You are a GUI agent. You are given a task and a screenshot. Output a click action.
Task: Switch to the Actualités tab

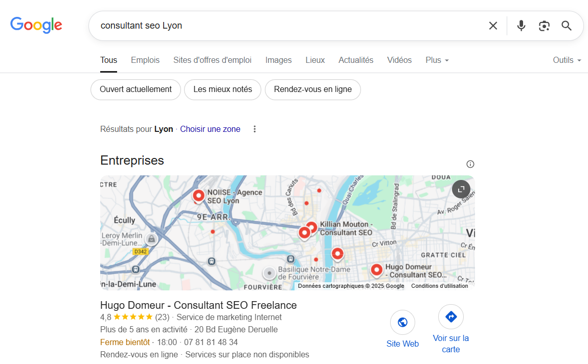pyautogui.click(x=356, y=60)
